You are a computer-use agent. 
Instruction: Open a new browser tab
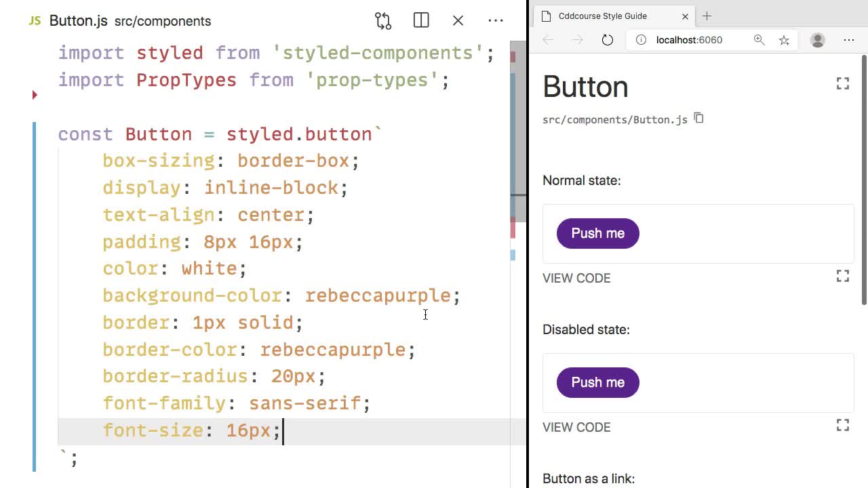[707, 16]
